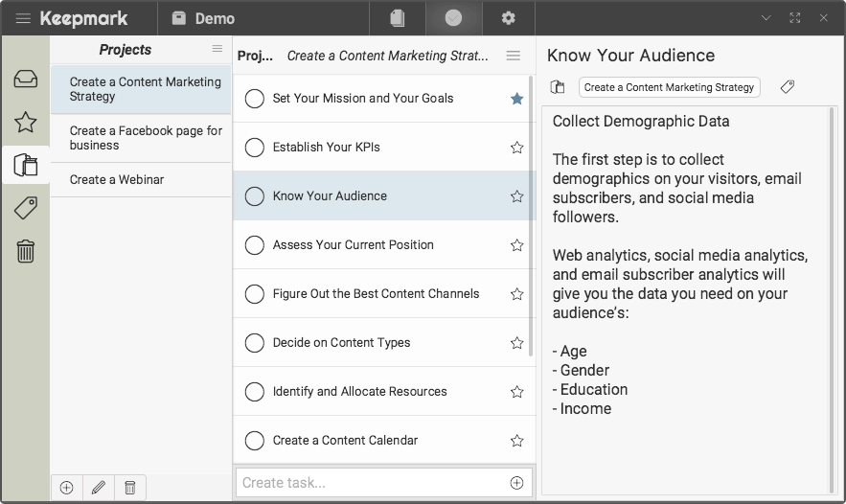The image size is (846, 504).
Task: Star the 'Assess Your Current Position' task
Action: point(516,245)
